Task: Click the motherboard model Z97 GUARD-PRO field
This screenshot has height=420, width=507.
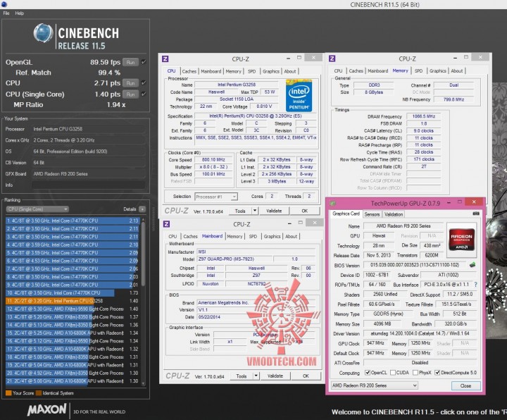Action: [234, 259]
